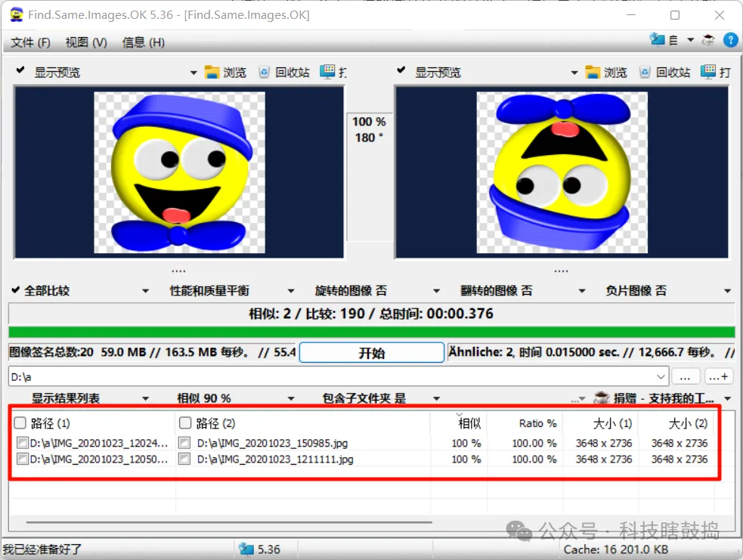Open the 信息 (H) menu

pos(144,42)
